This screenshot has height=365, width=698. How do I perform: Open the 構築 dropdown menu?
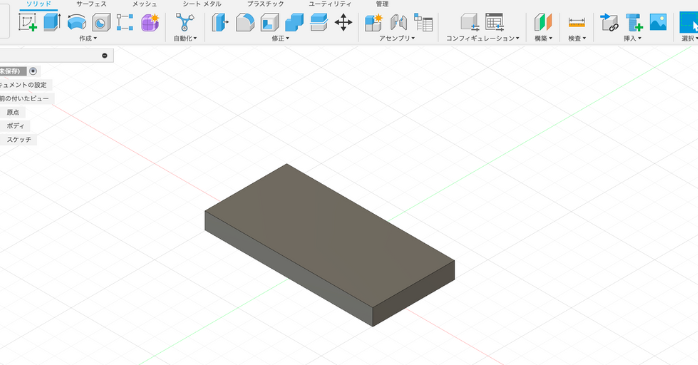[544, 39]
